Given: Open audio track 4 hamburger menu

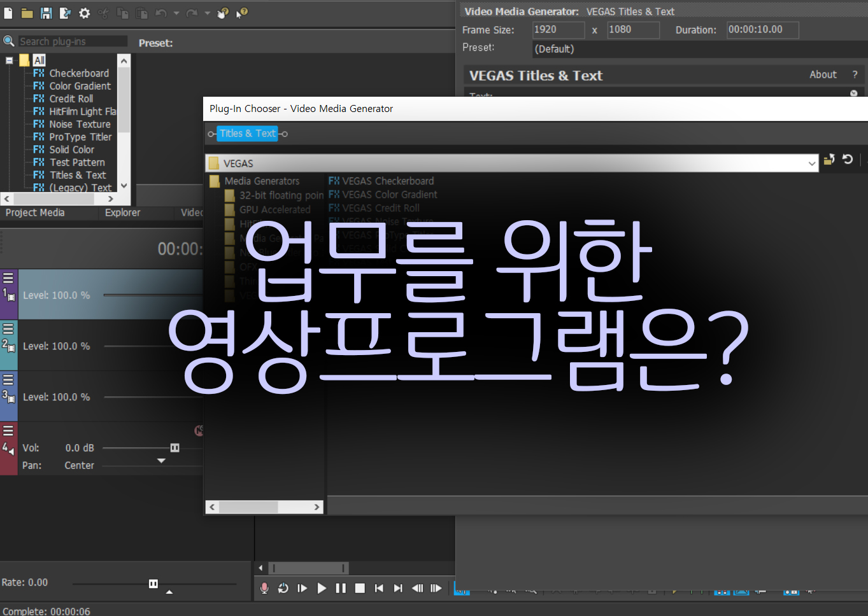Looking at the screenshot, I should point(8,431).
